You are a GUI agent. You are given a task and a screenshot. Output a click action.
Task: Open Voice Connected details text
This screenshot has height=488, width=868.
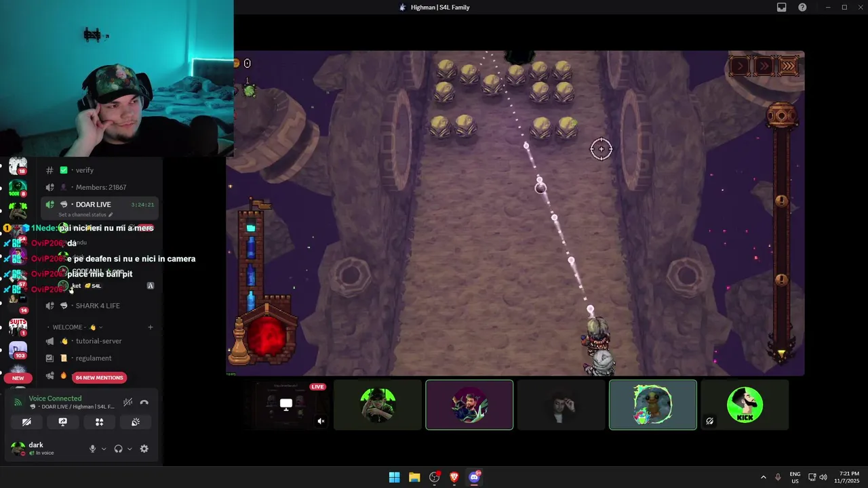(55, 399)
